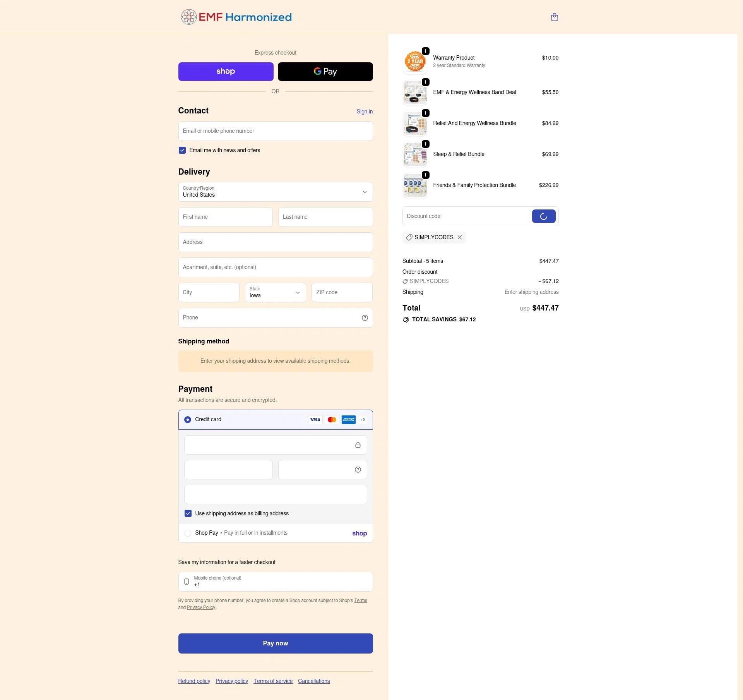Click the card number lock icon
This screenshot has width=743, height=700.
coord(358,445)
